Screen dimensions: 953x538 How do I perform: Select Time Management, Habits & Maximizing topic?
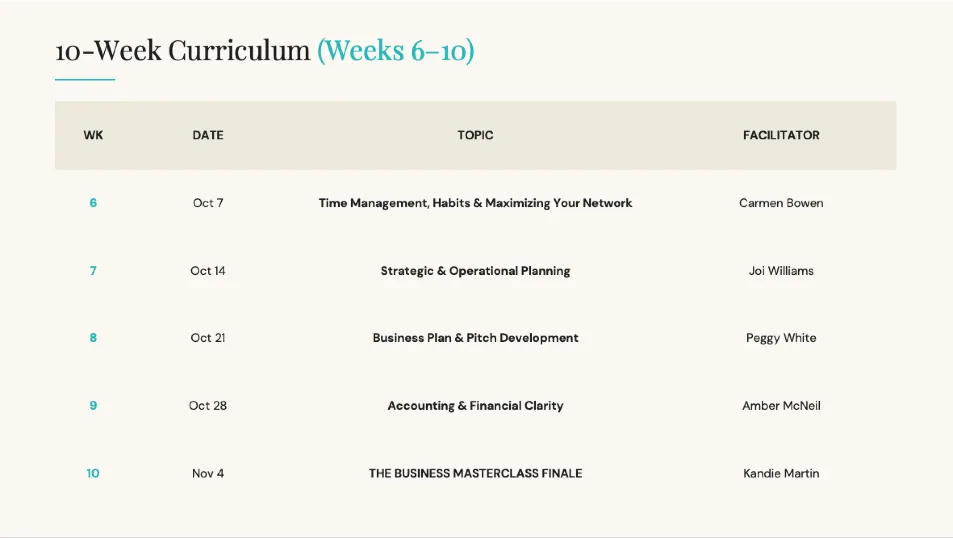(475, 203)
